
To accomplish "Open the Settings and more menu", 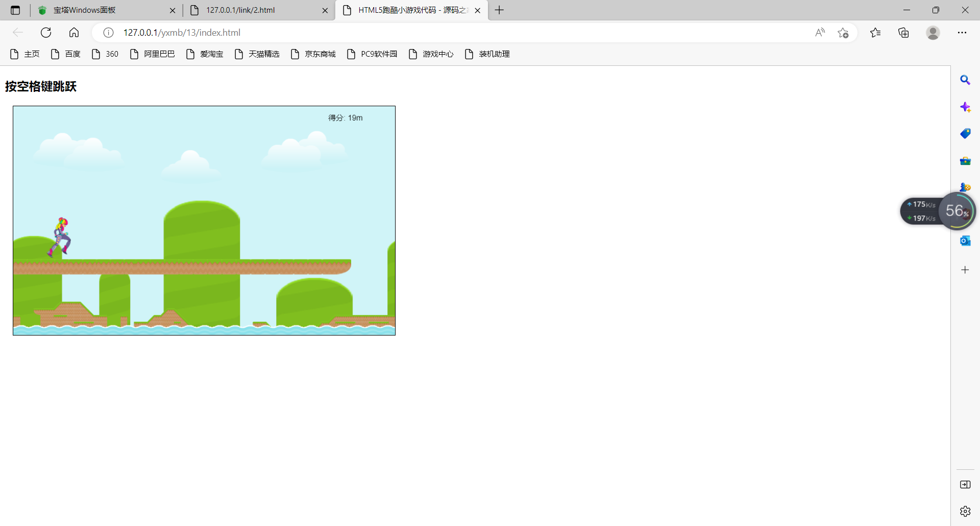I will point(962,33).
